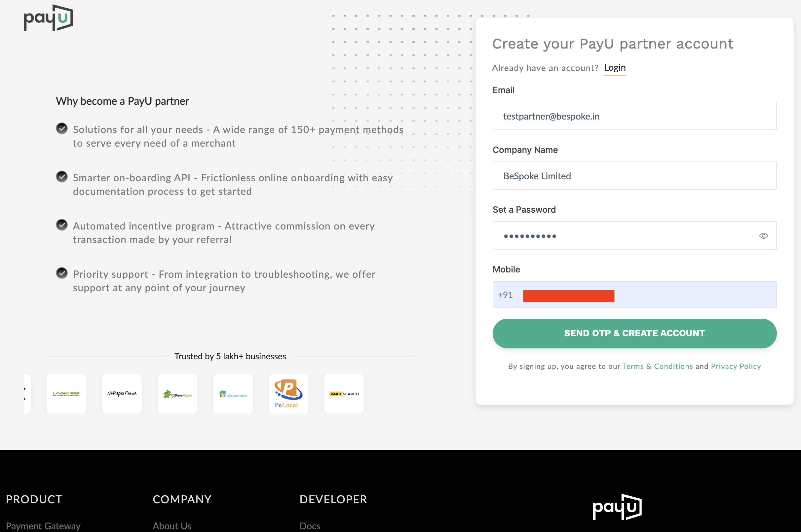Image resolution: width=801 pixels, height=532 pixels.
Task: Open the Logic ERP partner logo
Action: [x=66, y=394]
